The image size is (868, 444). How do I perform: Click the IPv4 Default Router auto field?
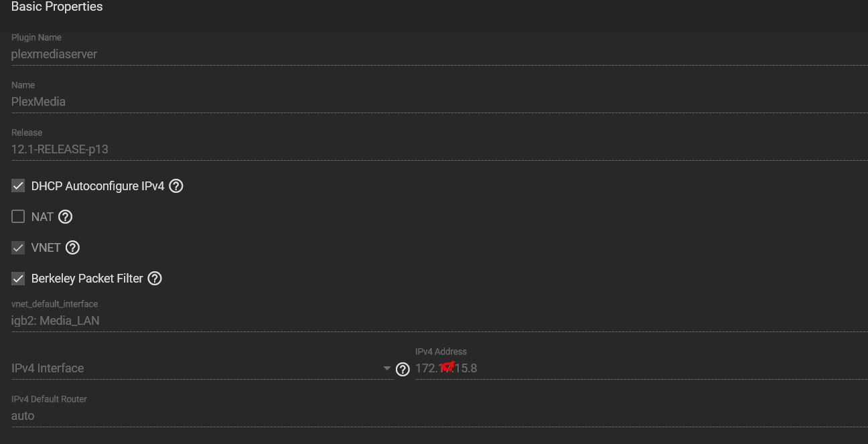click(23, 416)
